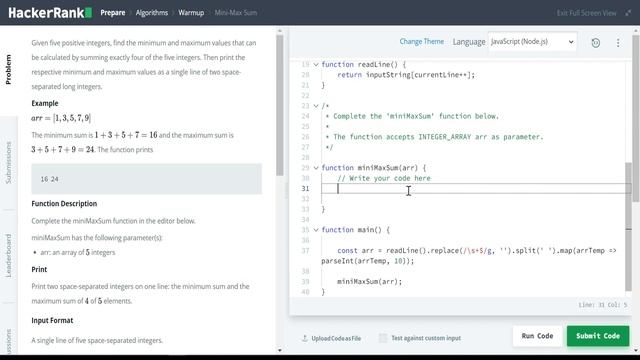640x360 pixels.
Task: Click the upload code file icon
Action: click(305, 338)
